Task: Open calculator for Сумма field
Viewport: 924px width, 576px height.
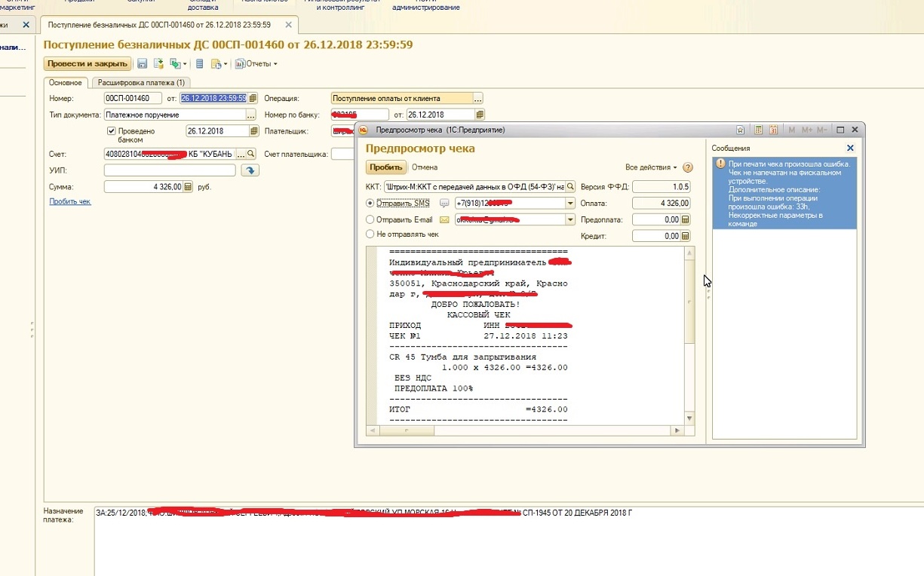Action: pos(188,187)
